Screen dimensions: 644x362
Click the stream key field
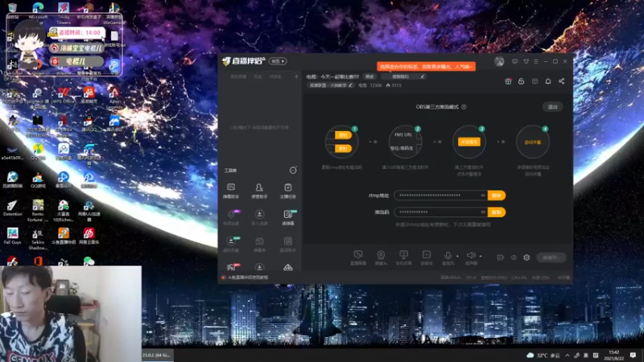click(440, 212)
